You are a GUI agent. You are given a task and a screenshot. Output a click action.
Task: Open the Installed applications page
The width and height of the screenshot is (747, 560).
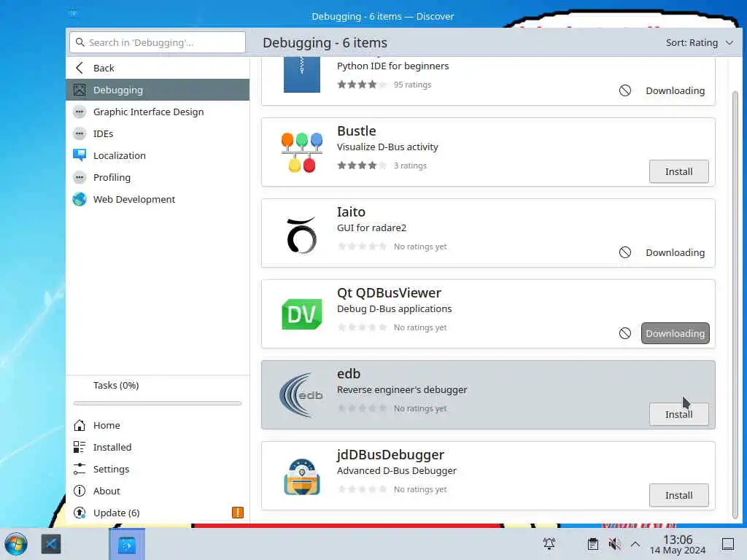click(158, 447)
